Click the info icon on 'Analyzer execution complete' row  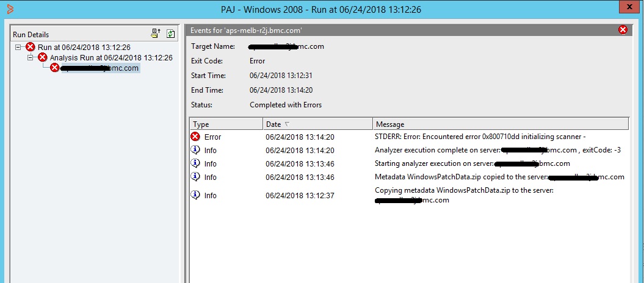point(195,150)
